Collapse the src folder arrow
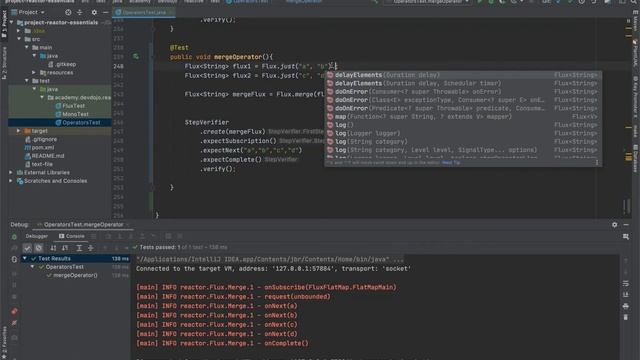 coord(19,39)
